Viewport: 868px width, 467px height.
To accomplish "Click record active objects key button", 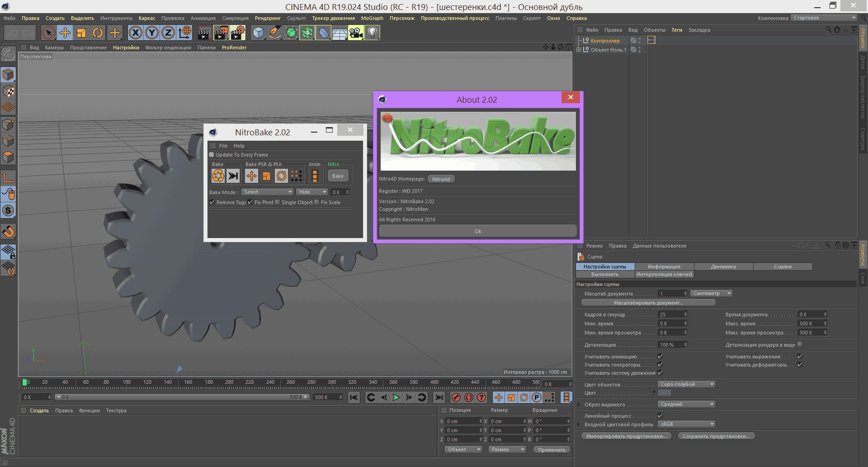I will point(456,397).
